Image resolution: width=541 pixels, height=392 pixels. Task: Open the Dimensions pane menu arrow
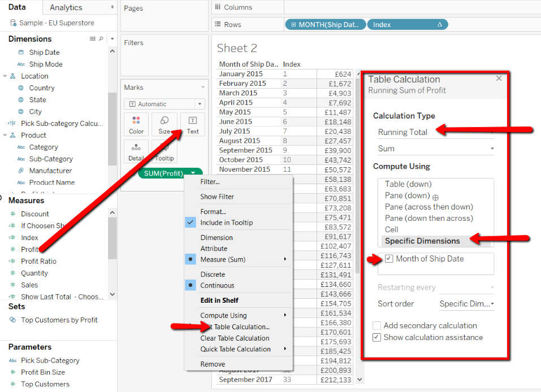click(x=112, y=38)
